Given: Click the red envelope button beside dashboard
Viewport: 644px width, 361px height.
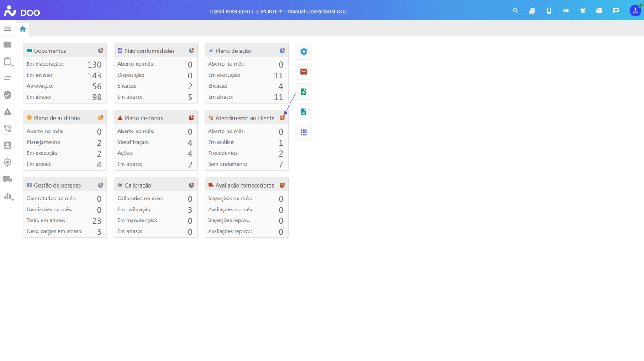Looking at the screenshot, I should pos(304,72).
